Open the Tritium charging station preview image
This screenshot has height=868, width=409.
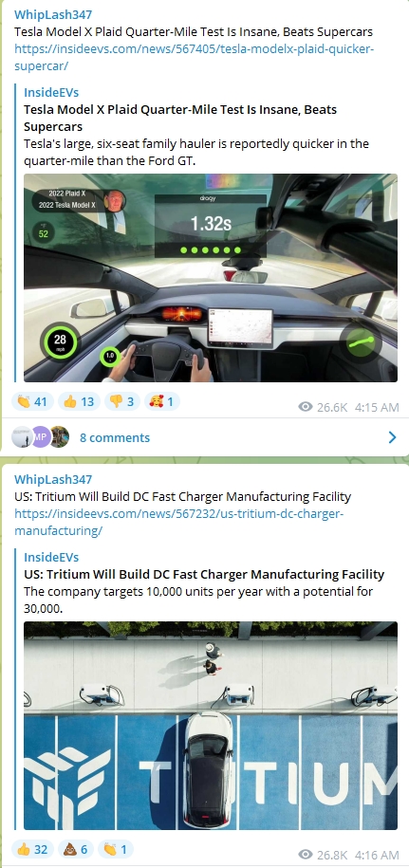coord(211,725)
